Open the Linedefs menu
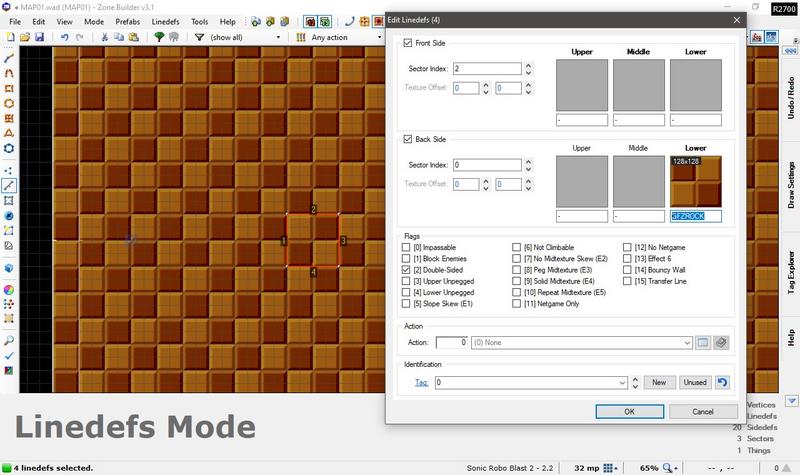 point(166,20)
